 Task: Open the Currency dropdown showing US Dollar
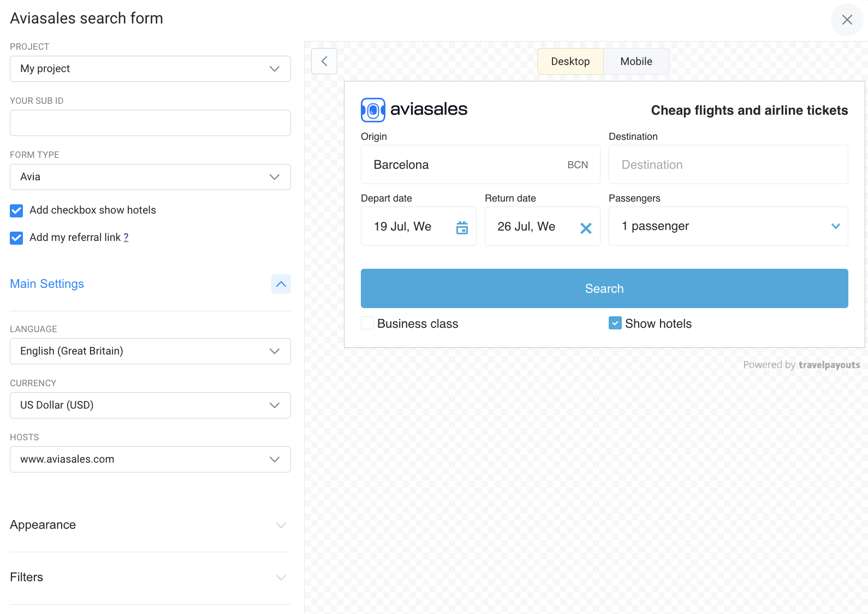[150, 405]
